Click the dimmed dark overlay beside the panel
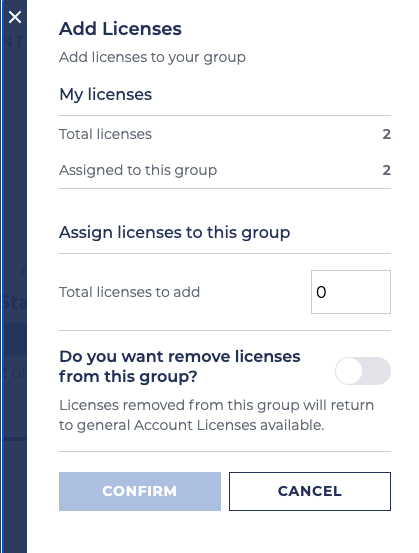This screenshot has width=419, height=553. click(14, 282)
